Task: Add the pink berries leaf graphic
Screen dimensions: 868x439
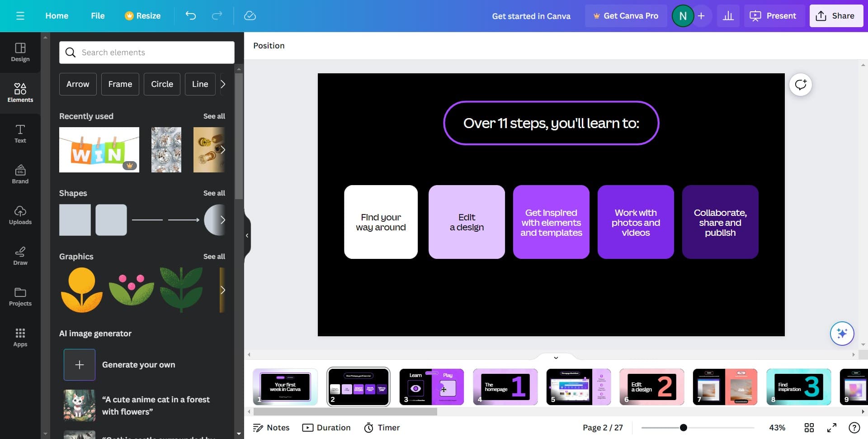Action: [x=132, y=289]
